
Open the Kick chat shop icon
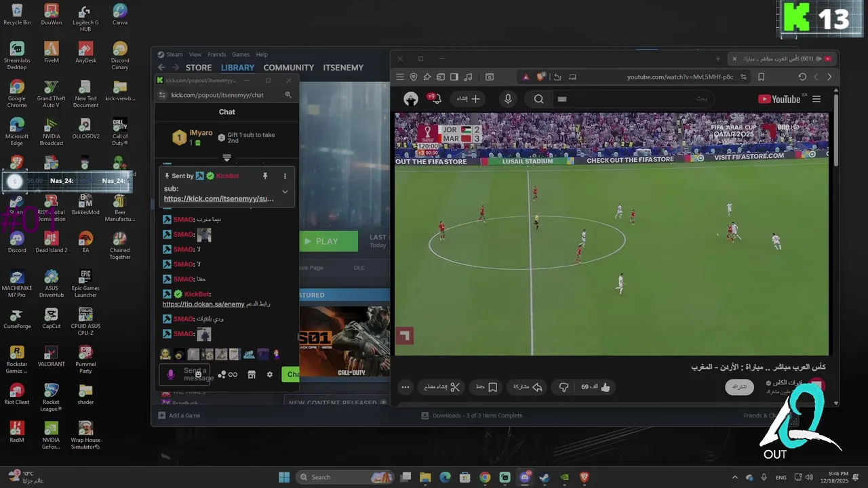(252, 374)
